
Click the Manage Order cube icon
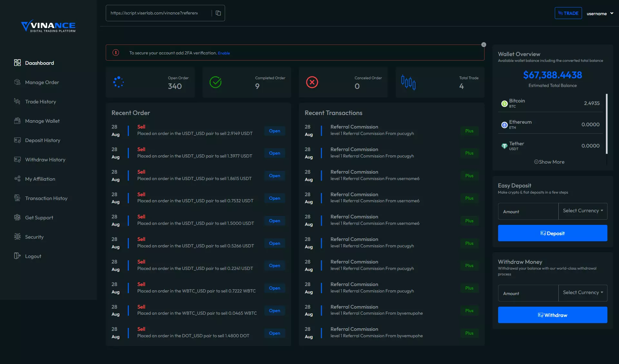coord(17,82)
